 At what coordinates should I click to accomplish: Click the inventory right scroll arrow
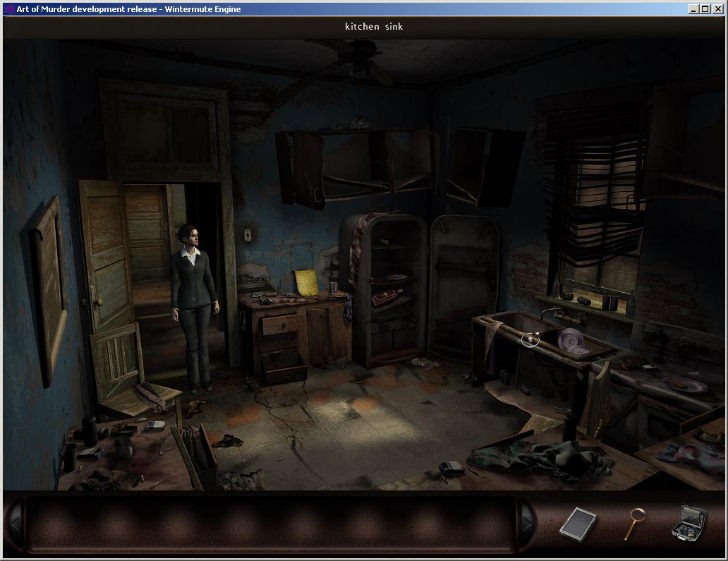pos(528,524)
